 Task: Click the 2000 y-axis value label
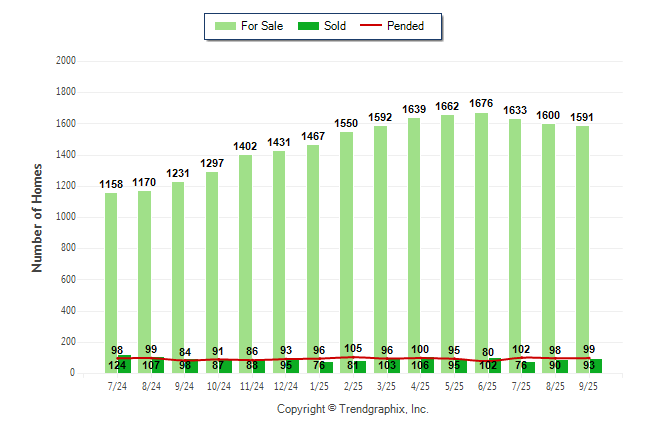(65, 61)
